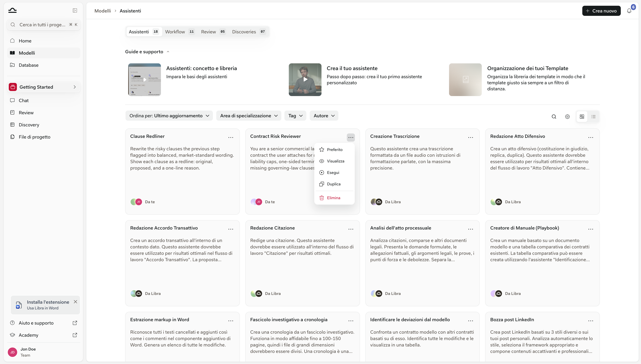
Task: Choose Elimina from the context menu
Action: (x=335, y=198)
